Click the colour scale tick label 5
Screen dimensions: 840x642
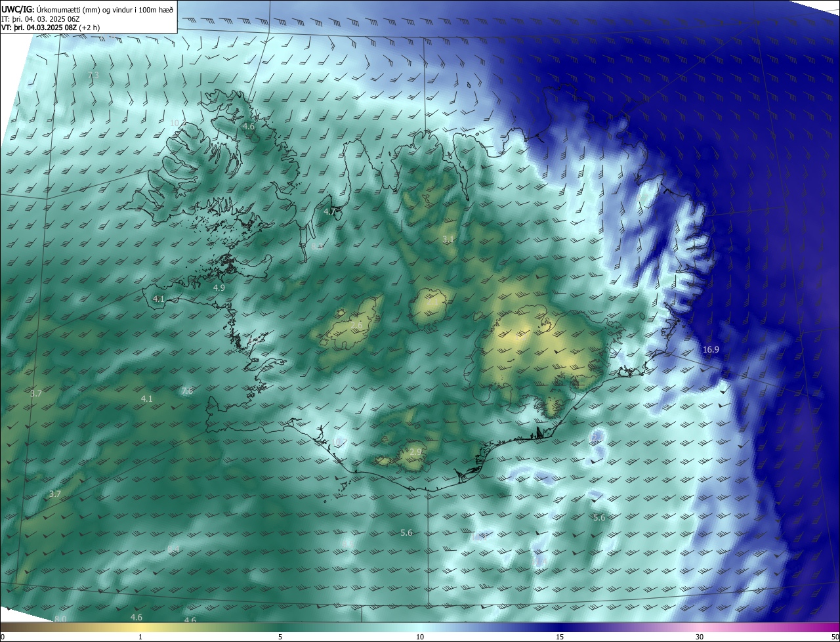click(280, 637)
